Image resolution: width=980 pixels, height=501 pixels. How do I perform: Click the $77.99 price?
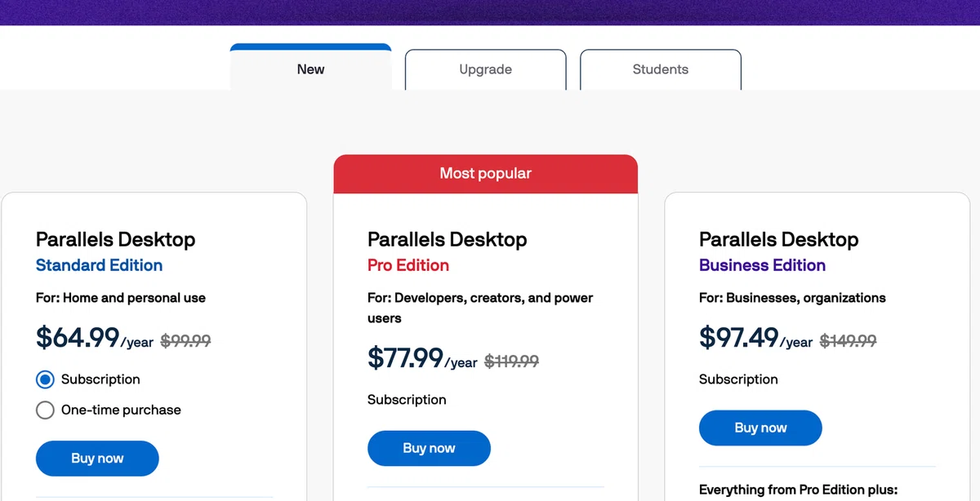tap(405, 357)
